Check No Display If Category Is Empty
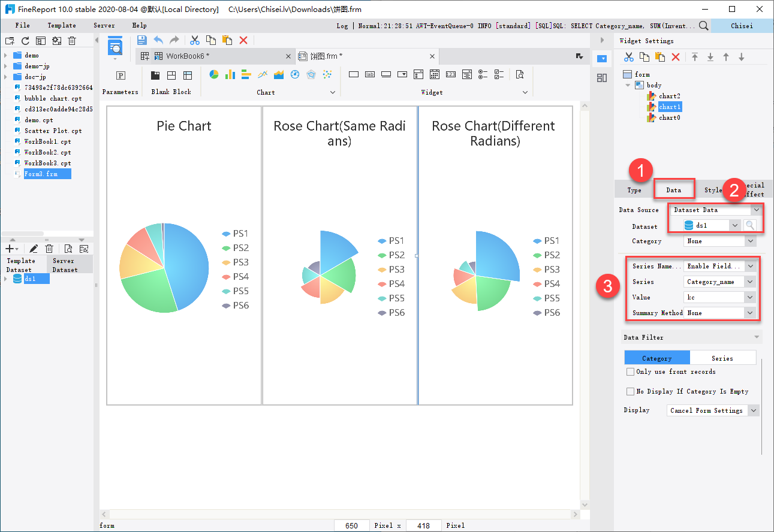The image size is (774, 532). [x=630, y=391]
